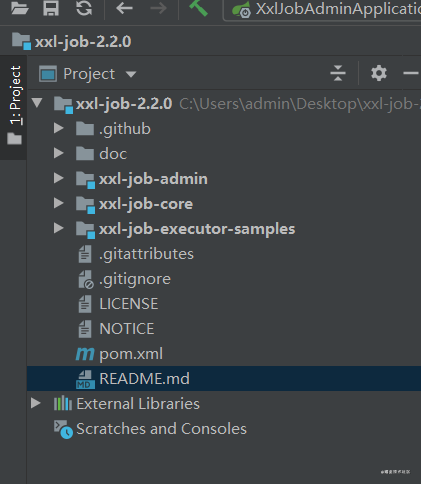The width and height of the screenshot is (421, 484).
Task: Toggle the 1: Project side tab
Action: tap(15, 105)
